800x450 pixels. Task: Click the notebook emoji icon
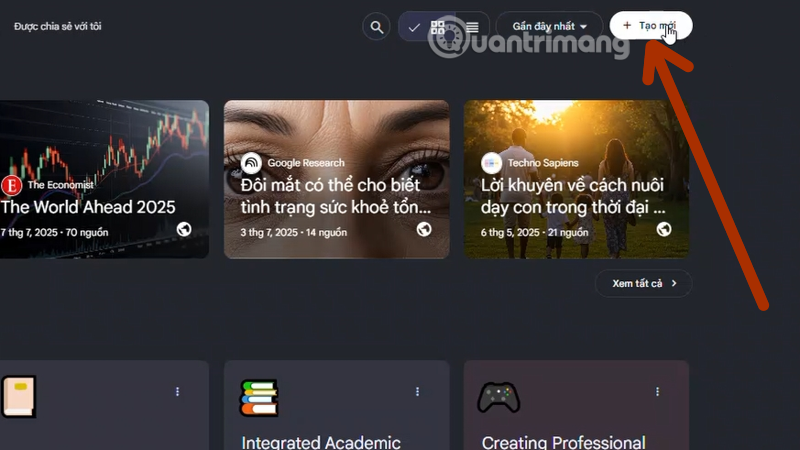[19, 397]
